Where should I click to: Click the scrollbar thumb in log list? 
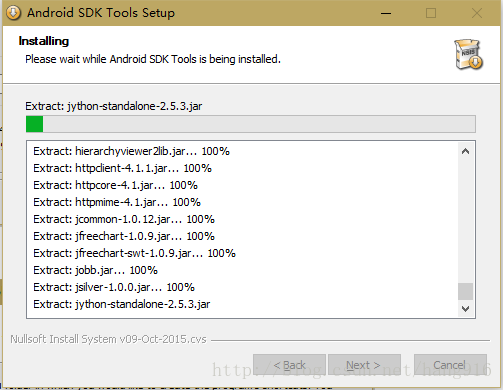coord(466,291)
